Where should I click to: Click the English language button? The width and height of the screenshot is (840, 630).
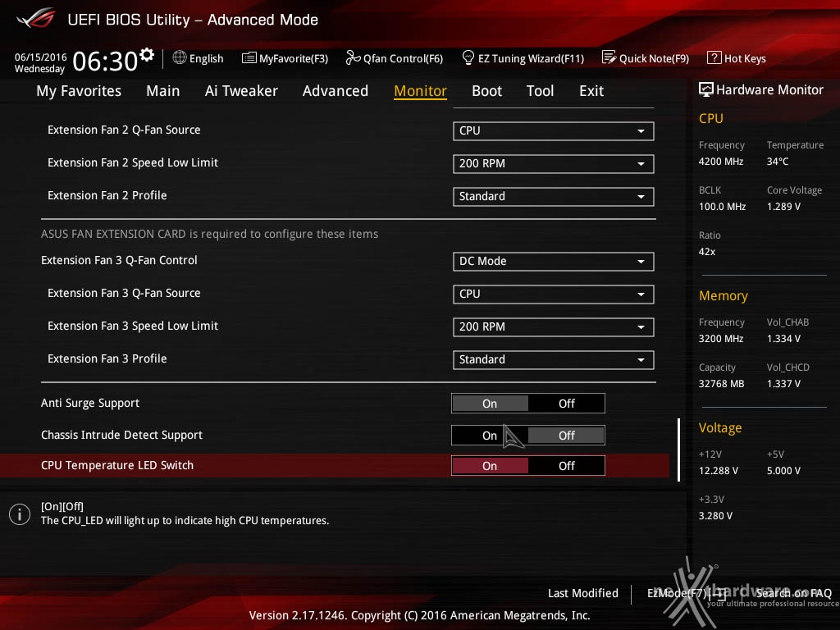(206, 58)
